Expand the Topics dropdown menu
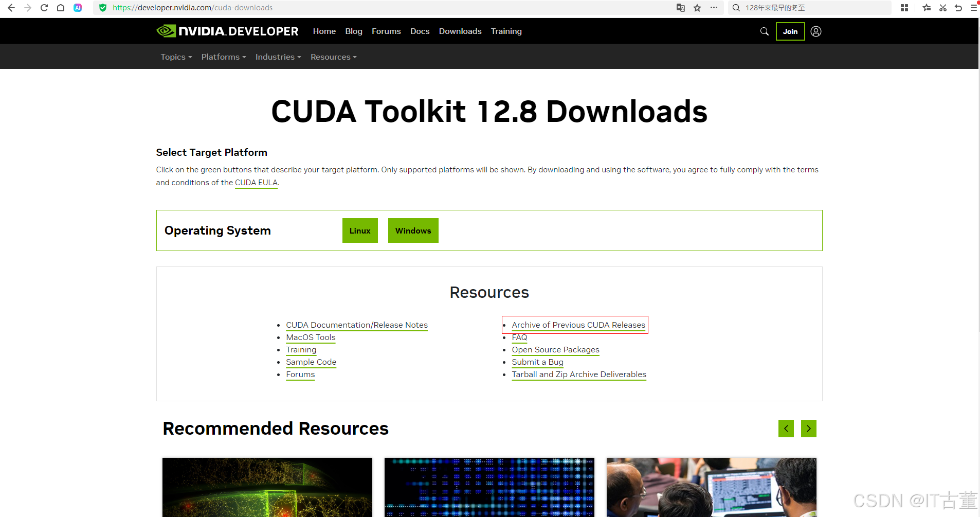 point(176,57)
